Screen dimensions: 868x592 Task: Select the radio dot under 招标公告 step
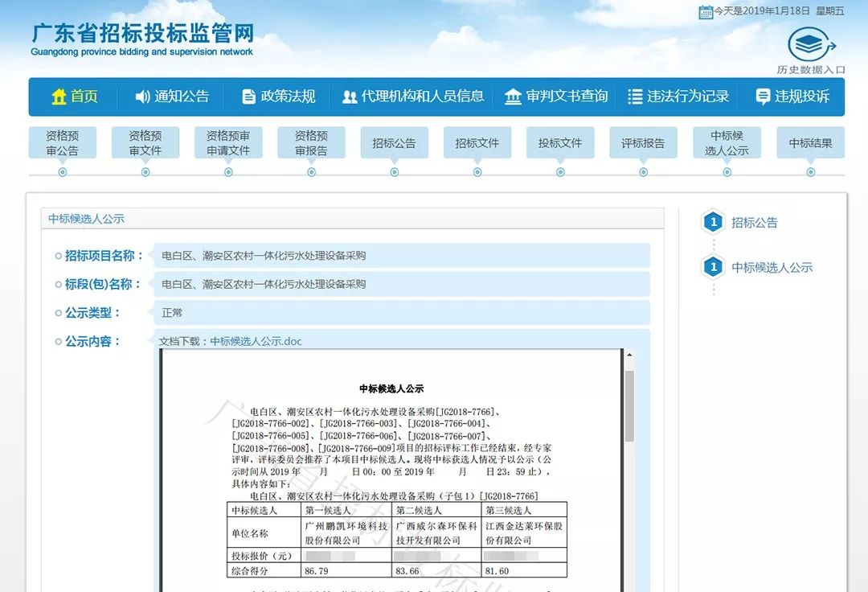click(395, 171)
